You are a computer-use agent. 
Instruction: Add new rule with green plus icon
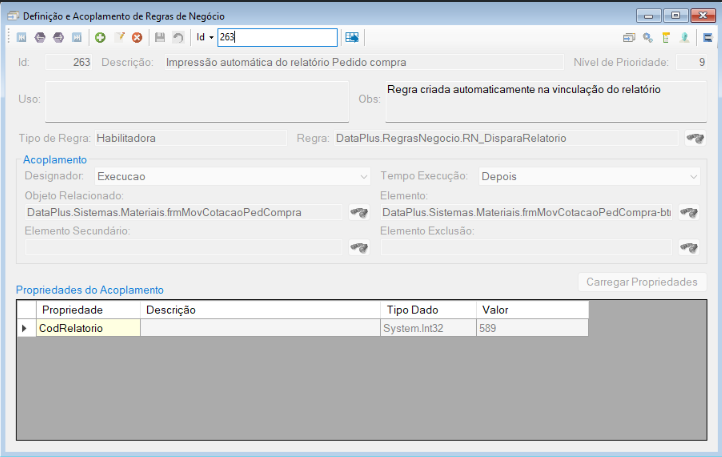pyautogui.click(x=100, y=37)
